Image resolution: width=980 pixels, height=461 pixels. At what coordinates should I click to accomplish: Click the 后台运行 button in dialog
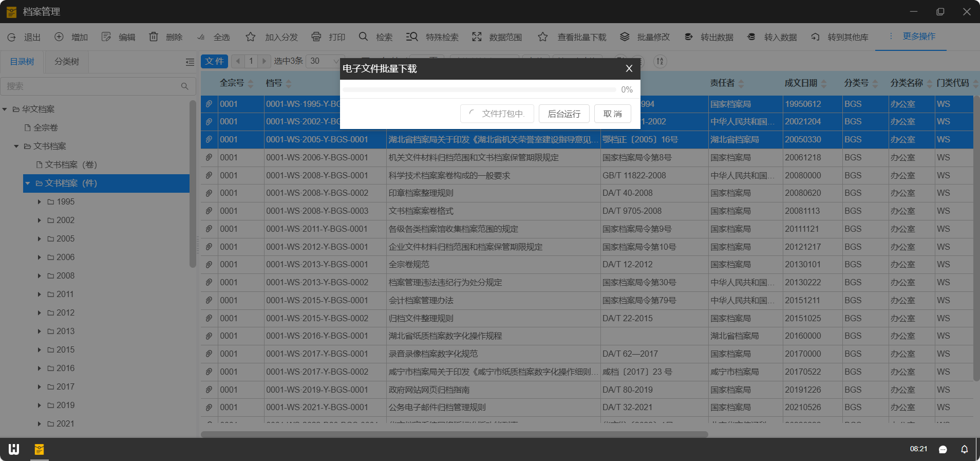tap(563, 114)
